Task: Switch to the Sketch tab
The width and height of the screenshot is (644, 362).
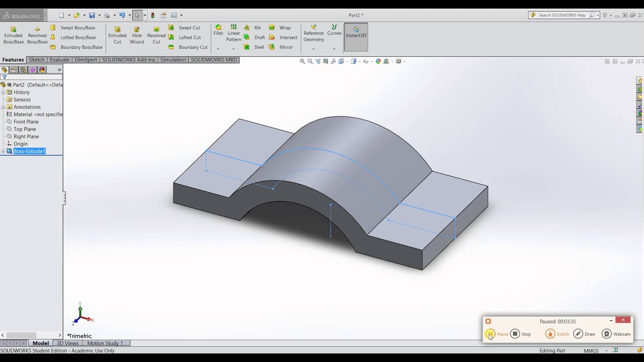Action: point(37,59)
